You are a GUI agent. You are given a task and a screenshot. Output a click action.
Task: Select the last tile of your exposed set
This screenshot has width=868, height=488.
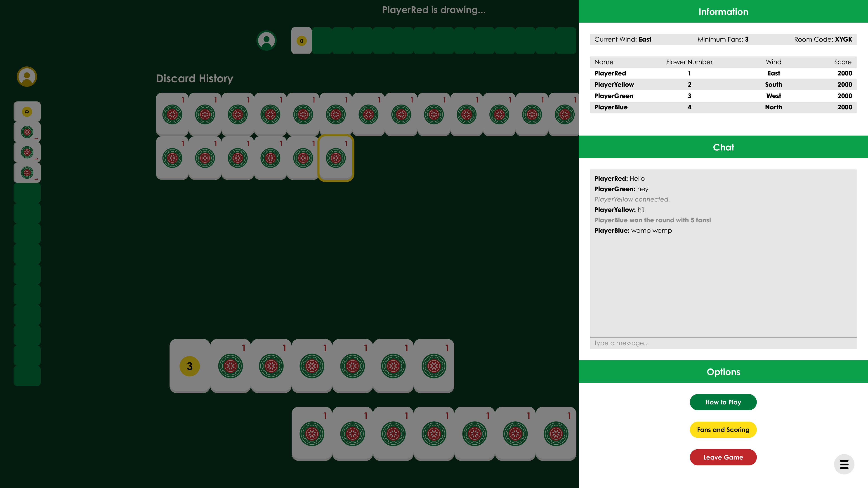[434, 366]
